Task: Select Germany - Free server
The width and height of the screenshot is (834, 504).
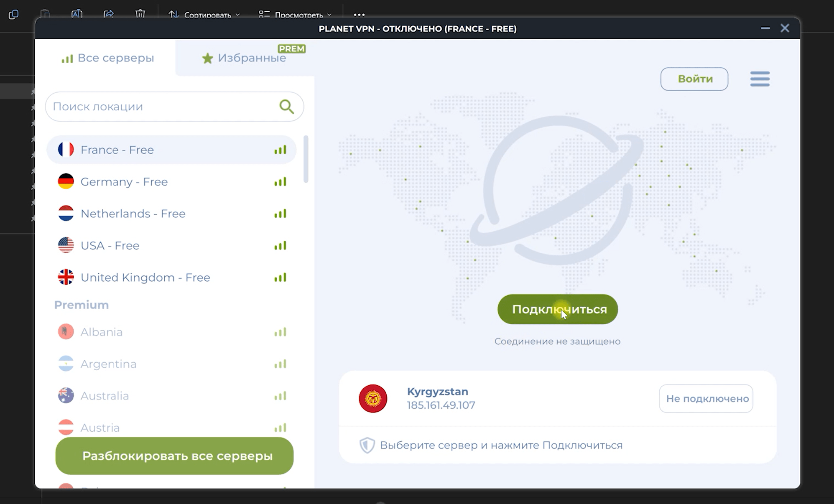Action: (124, 182)
